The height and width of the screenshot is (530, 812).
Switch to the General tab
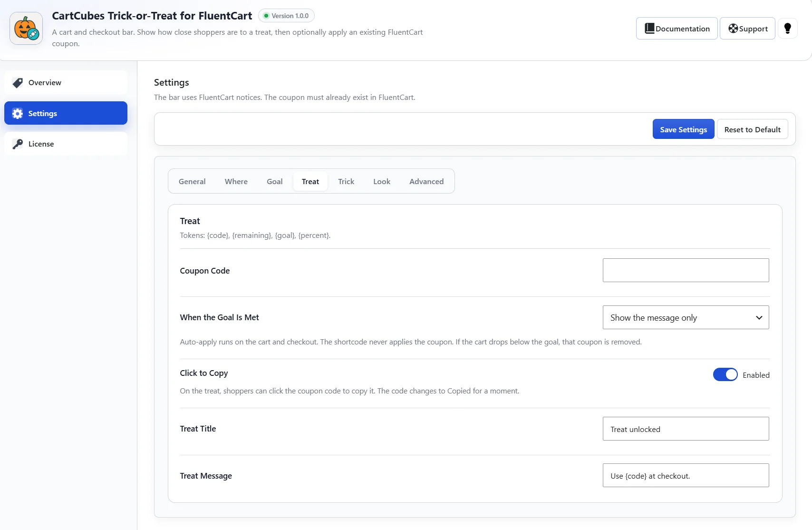pyautogui.click(x=192, y=181)
